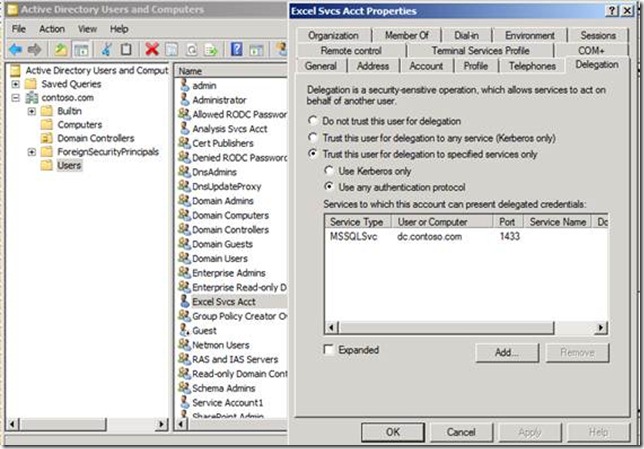Click the Cut scissors toolbar icon

[106, 48]
